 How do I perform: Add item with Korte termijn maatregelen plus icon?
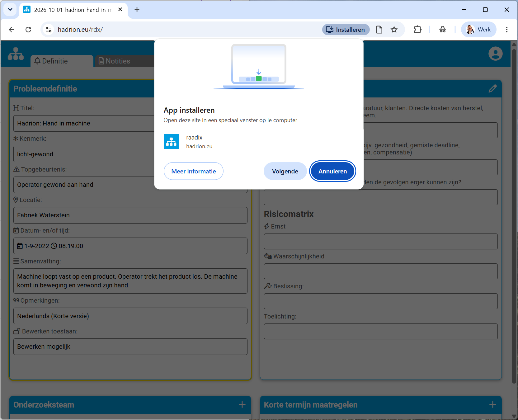pyautogui.click(x=493, y=404)
